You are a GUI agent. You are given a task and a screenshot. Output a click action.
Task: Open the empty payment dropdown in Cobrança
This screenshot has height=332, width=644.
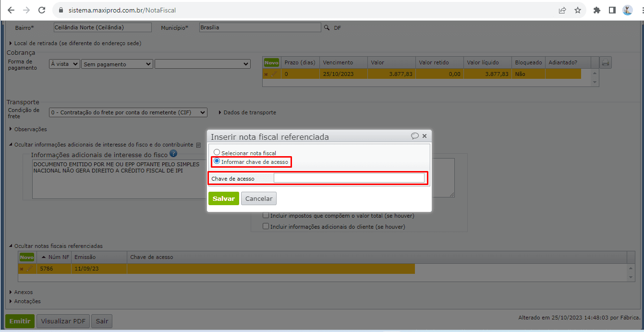tap(203, 64)
